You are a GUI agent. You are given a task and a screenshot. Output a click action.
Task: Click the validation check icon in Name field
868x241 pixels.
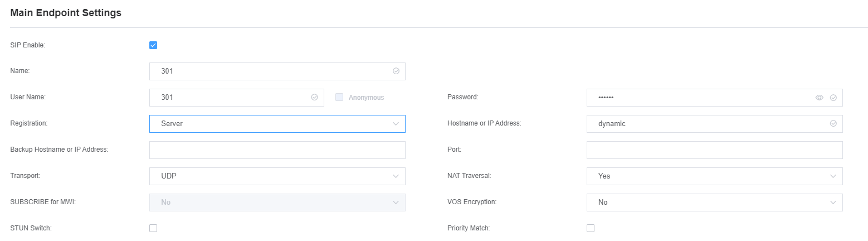(x=396, y=71)
